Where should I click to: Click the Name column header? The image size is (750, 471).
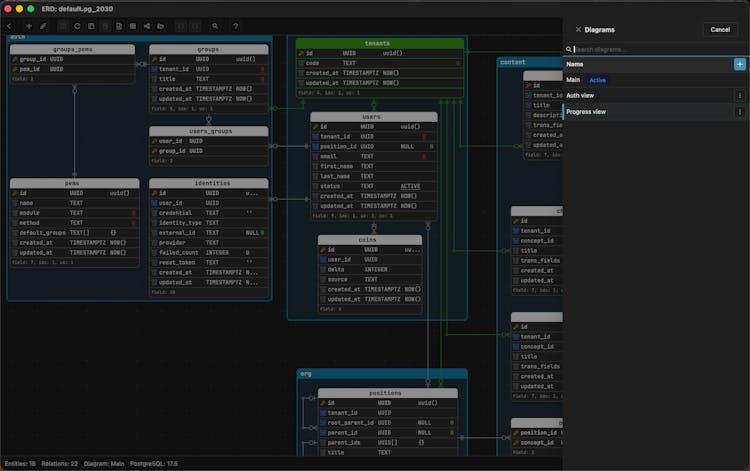[574, 64]
